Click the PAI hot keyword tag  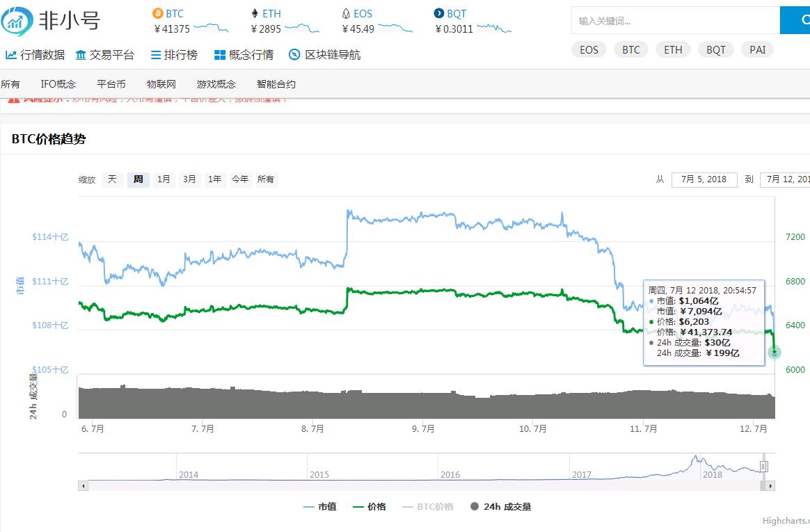pyautogui.click(x=757, y=49)
